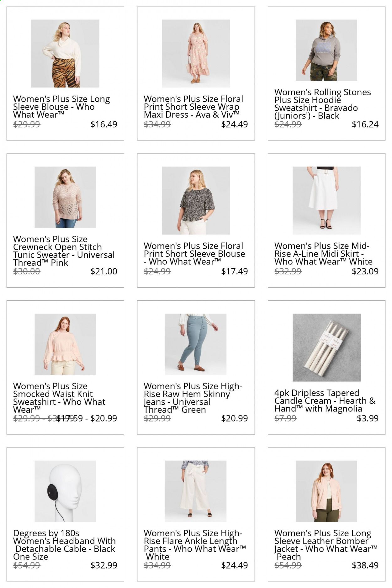Click the Dripless Tapered Candle Cream image
The height and width of the screenshot is (588, 392).
326,347
